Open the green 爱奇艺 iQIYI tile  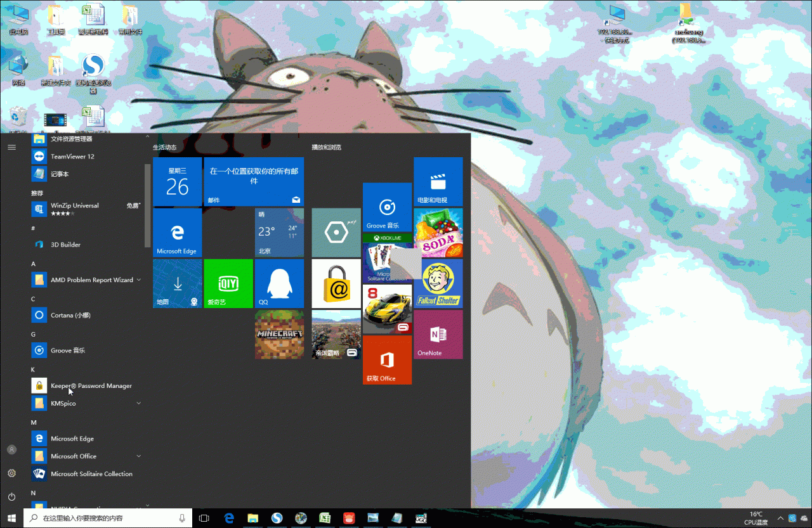(228, 283)
